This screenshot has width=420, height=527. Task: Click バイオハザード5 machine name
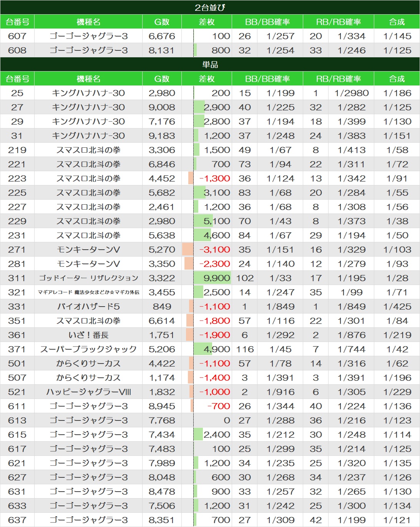[88, 307]
